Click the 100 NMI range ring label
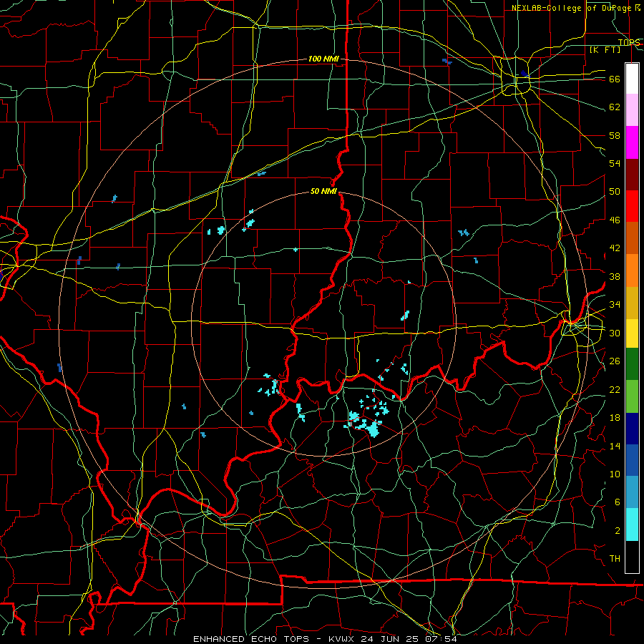Screen dimensions: 644x644 click(x=323, y=59)
